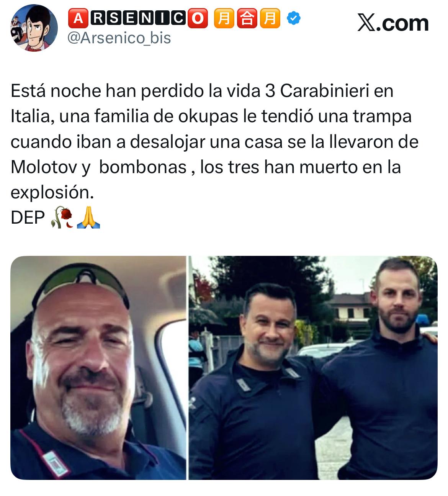
Task: Open the Arsenico profile avatar picture
Action: click(x=34, y=28)
